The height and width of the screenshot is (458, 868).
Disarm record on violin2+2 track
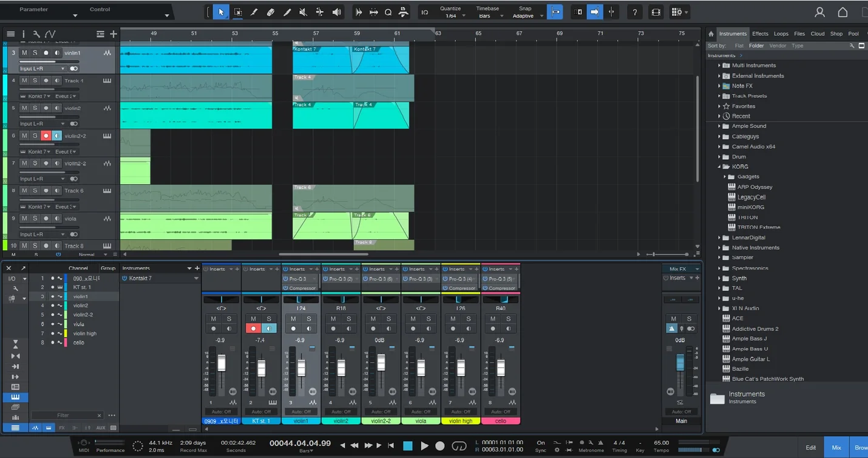pyautogui.click(x=46, y=136)
